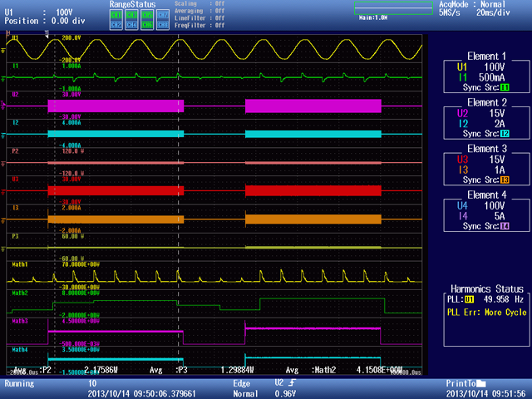Click the U1 ground level marker at left edge
Image resolution: width=532 pixels, height=399 pixels.
(3, 51)
